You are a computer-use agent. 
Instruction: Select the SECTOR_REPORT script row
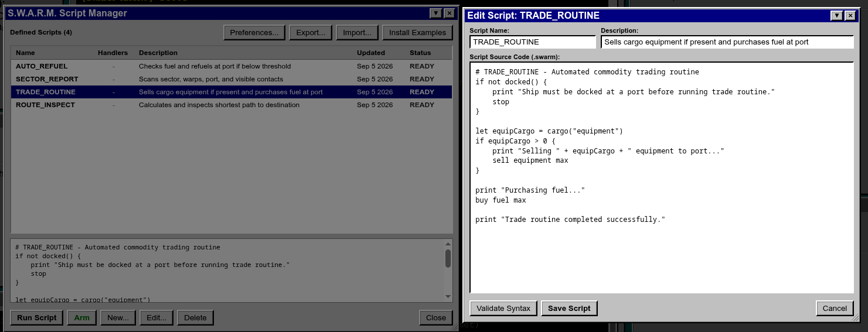(232, 79)
